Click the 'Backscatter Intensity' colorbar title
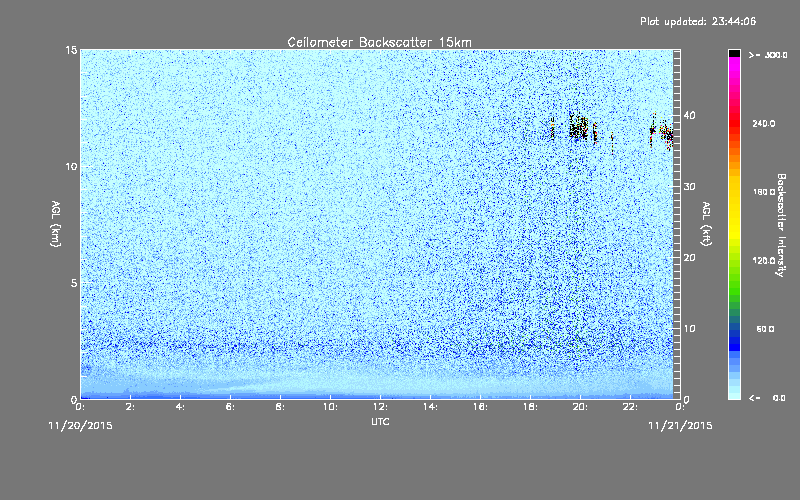The image size is (800, 500). click(x=781, y=225)
